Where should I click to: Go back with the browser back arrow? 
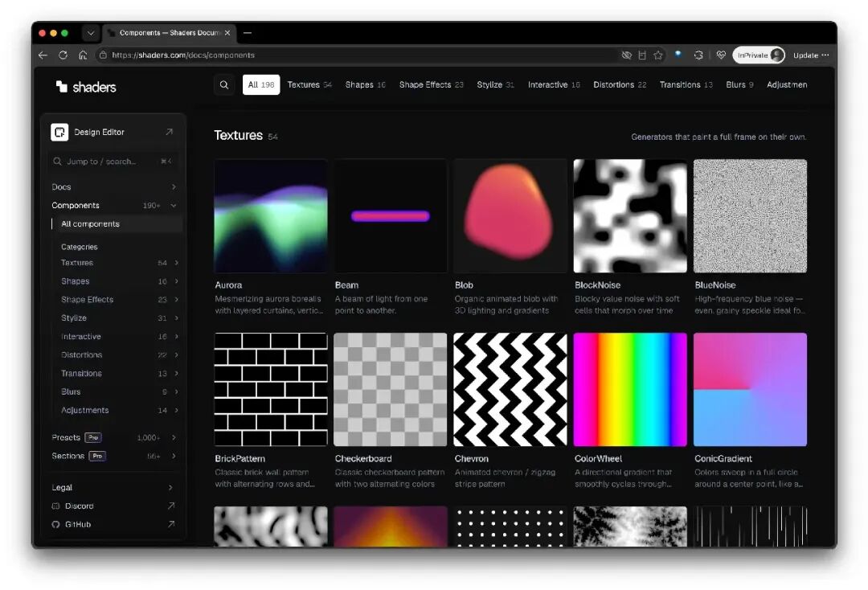43,55
